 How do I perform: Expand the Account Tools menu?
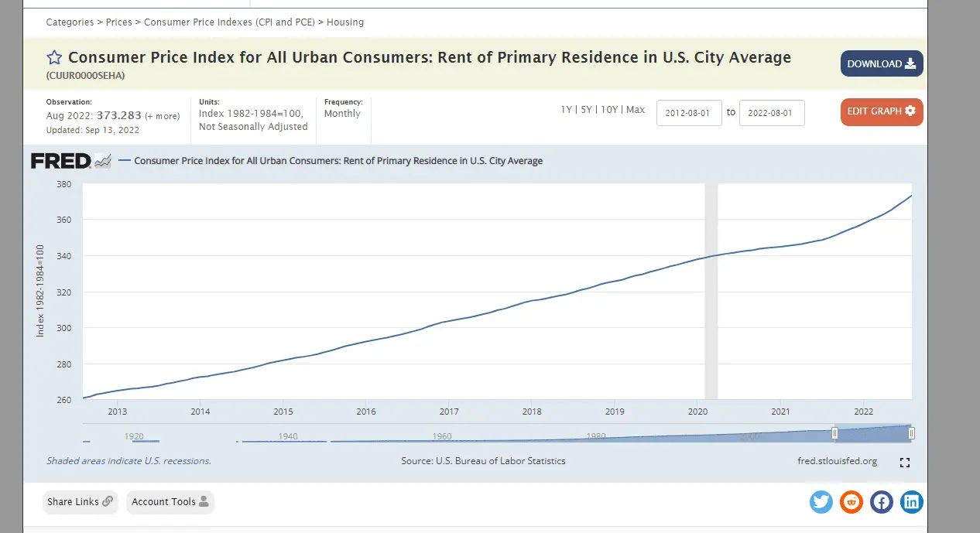click(170, 502)
